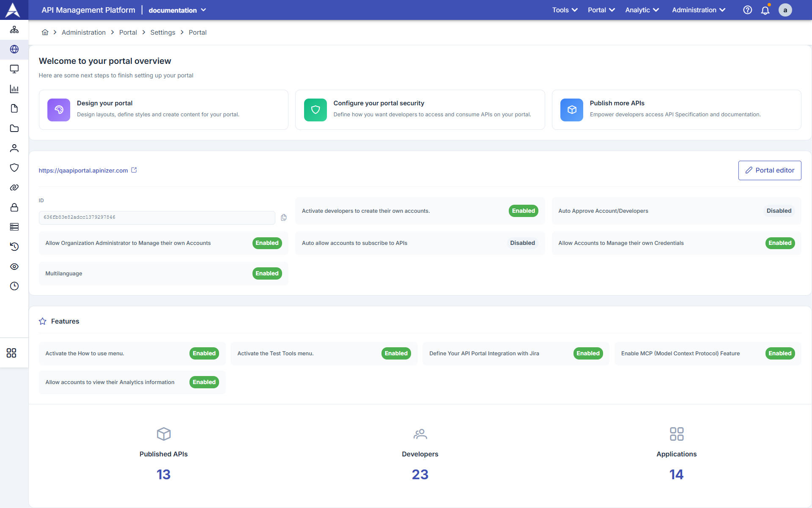Click the Portal editor button
The height and width of the screenshot is (508, 812).
pos(769,170)
